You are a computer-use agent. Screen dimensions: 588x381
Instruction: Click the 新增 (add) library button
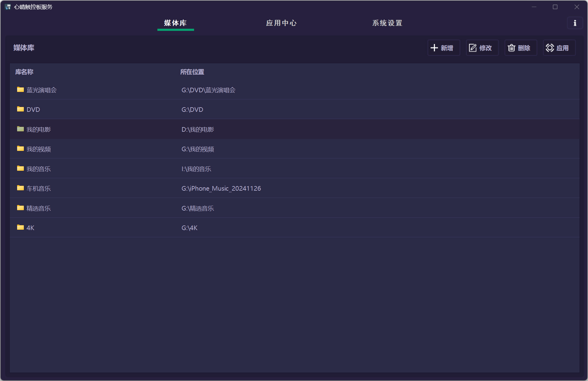pyautogui.click(x=443, y=48)
